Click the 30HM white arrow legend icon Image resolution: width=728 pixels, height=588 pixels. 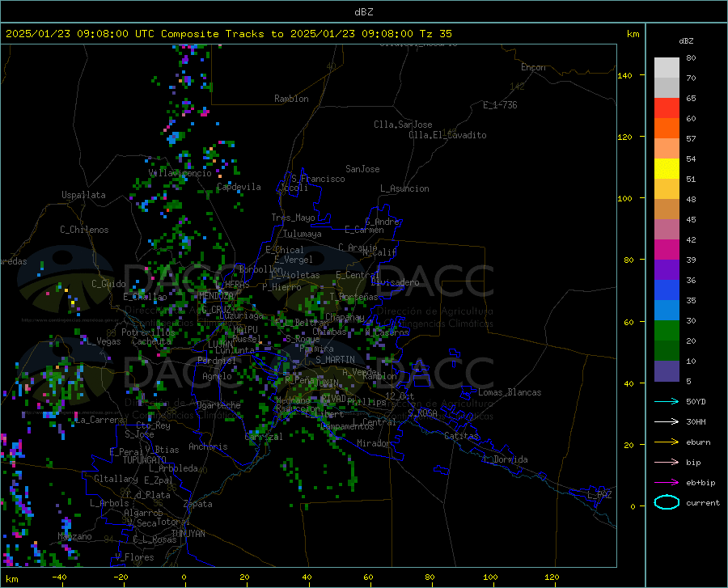(667, 422)
